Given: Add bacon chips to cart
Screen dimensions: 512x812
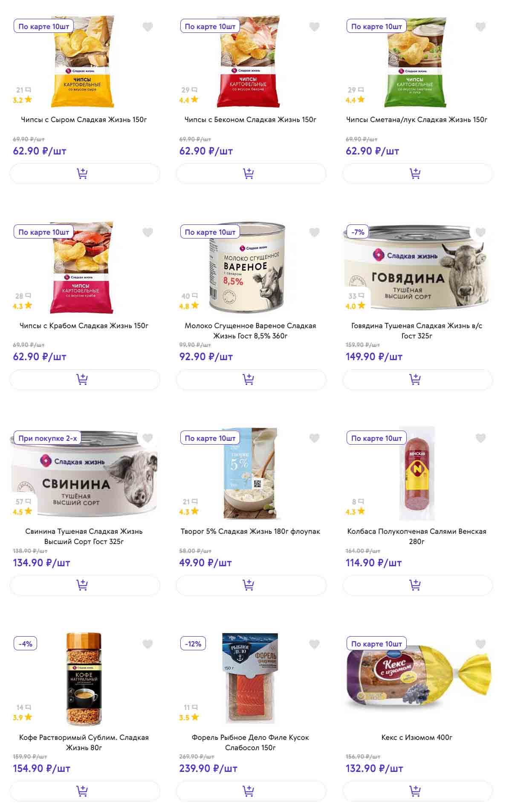Looking at the screenshot, I should (x=251, y=174).
